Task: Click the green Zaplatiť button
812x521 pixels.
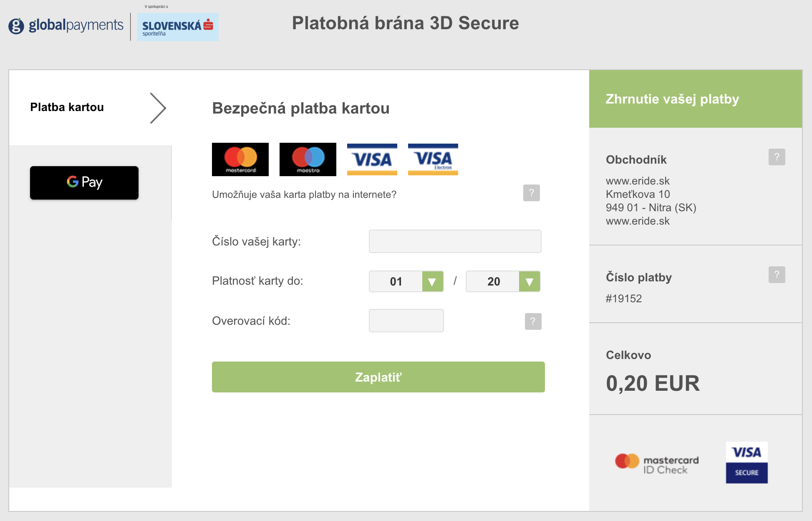Action: [378, 377]
